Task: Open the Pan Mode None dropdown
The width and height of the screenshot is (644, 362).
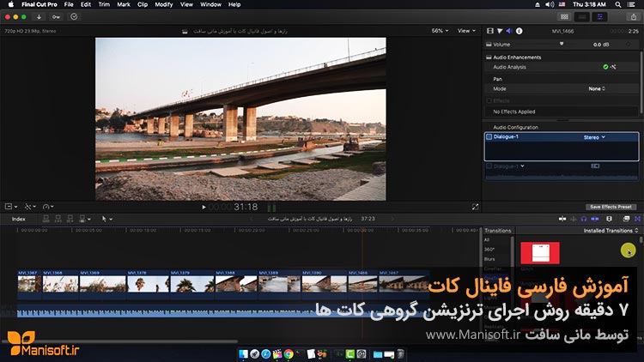Action: 597,88
